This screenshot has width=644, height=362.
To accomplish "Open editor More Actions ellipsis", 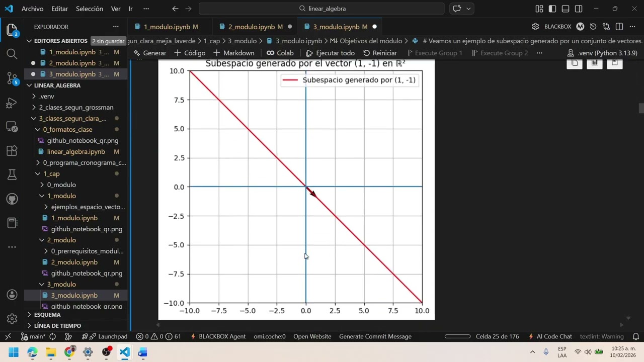I will coord(633,27).
